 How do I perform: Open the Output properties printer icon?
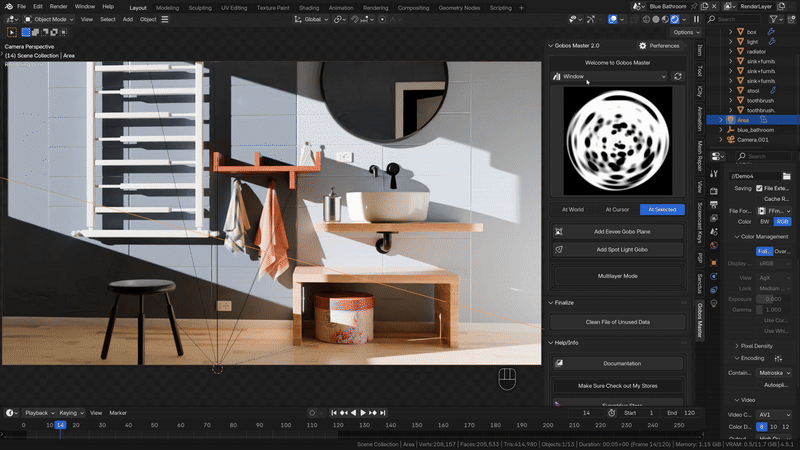(714, 205)
